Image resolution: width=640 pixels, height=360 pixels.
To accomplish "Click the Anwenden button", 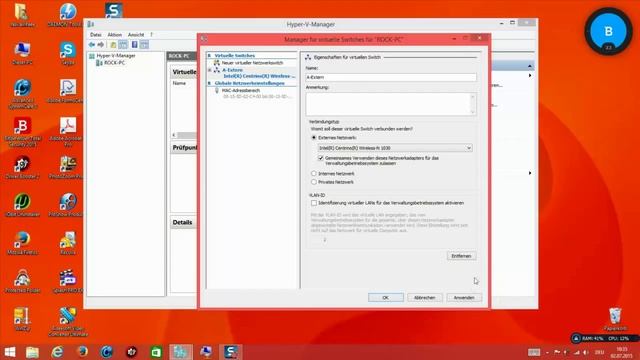I will click(x=464, y=298).
